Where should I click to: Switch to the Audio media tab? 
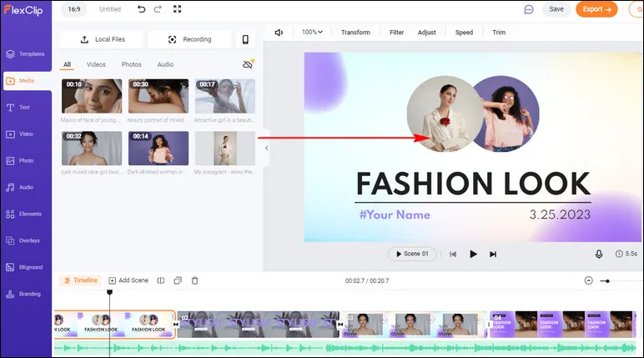(165, 64)
